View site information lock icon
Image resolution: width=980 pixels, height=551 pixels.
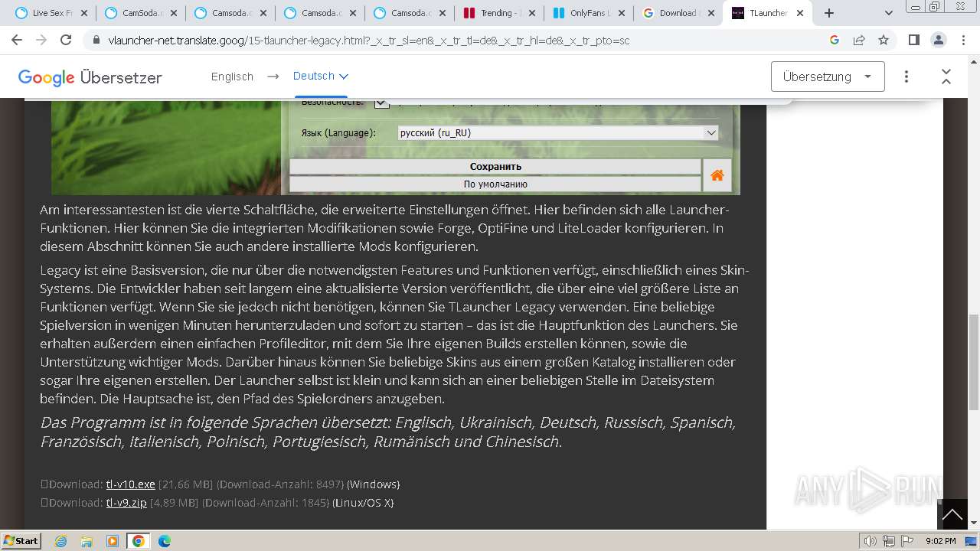pos(96,41)
